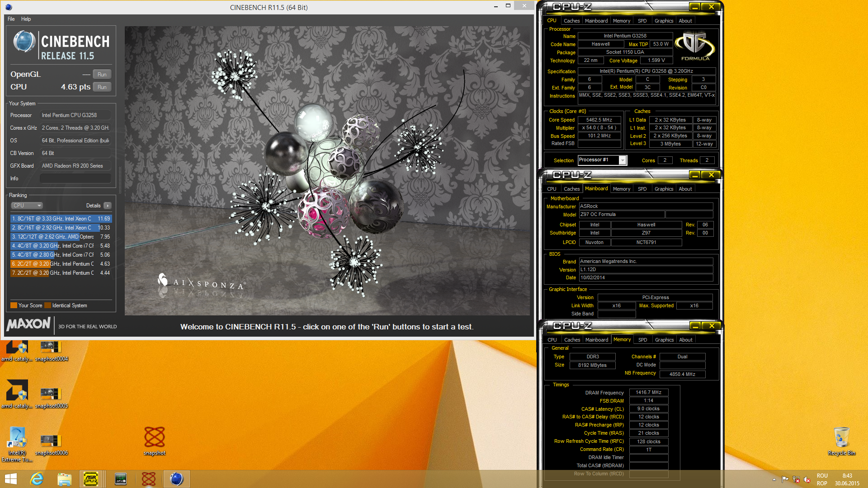Screen dimensions: 868x488
Task: Click the MAXON logo
Action: (x=29, y=324)
